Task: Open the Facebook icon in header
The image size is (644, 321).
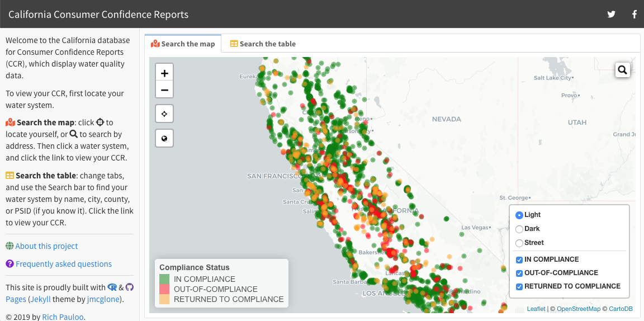Action: (x=634, y=15)
